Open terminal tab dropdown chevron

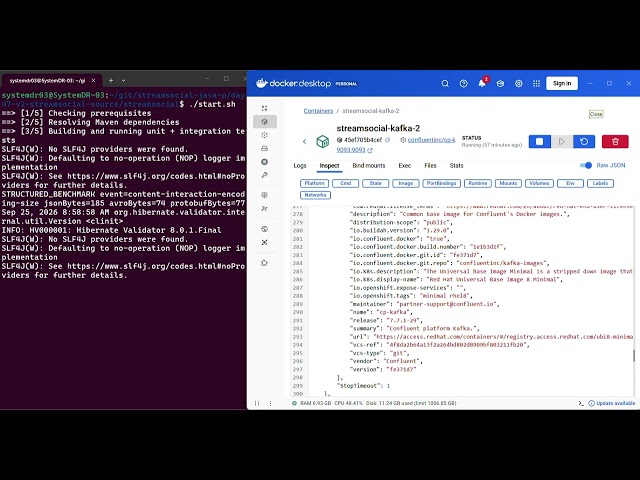123,80
